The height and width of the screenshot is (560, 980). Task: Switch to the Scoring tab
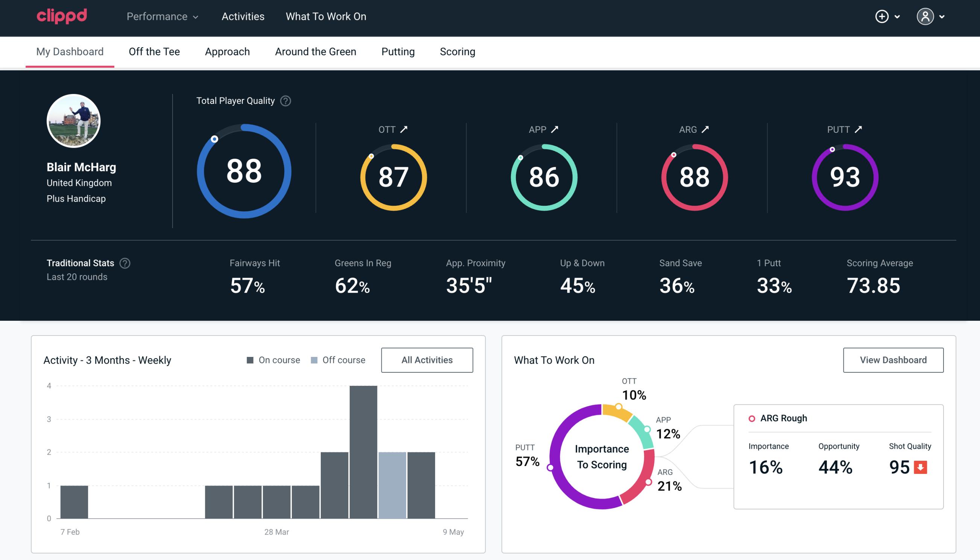click(x=457, y=51)
